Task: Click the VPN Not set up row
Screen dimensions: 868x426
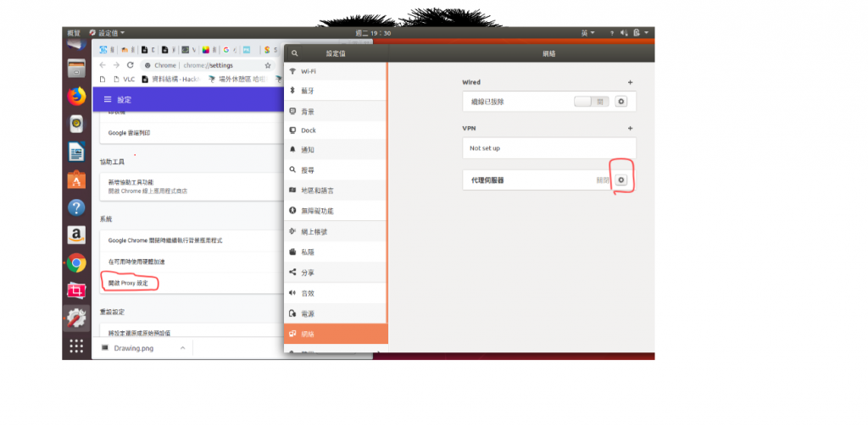Action: [549, 148]
